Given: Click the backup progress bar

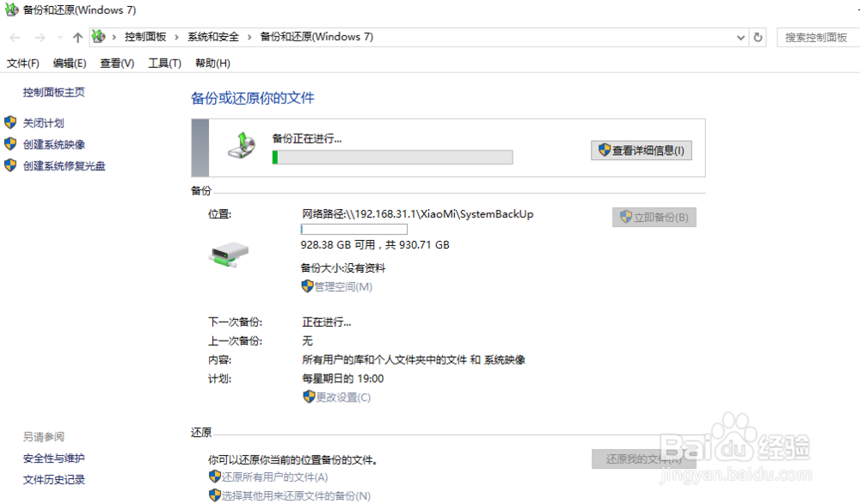Looking at the screenshot, I should pos(393,157).
